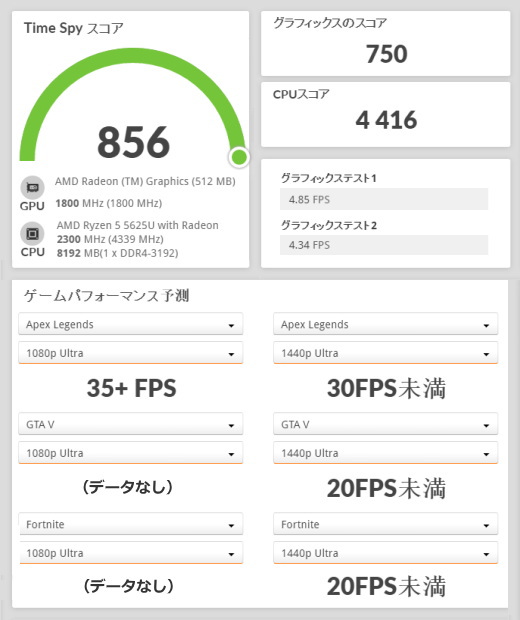The height and width of the screenshot is (620, 520).
Task: Click the 4.85 FPS graphics test 1 bar
Action: (384, 199)
